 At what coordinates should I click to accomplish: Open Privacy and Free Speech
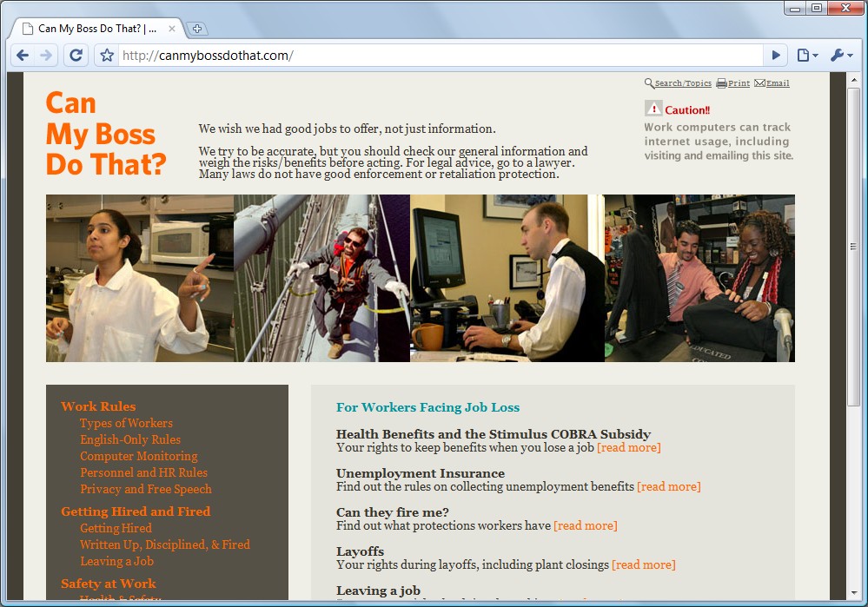click(x=146, y=489)
